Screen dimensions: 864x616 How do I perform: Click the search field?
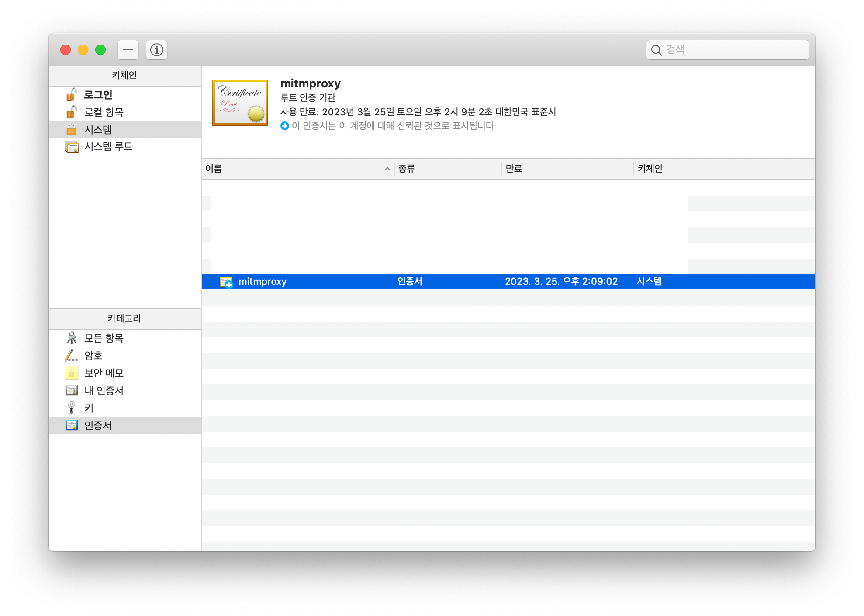tap(727, 50)
